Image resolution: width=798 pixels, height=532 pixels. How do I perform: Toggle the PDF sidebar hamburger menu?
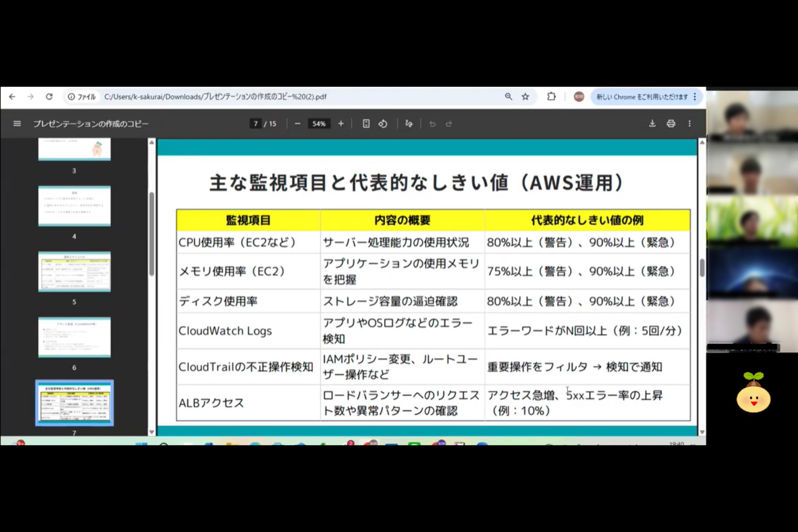(x=17, y=124)
